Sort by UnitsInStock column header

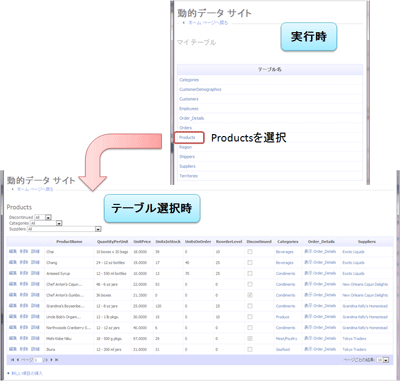pos(168,242)
